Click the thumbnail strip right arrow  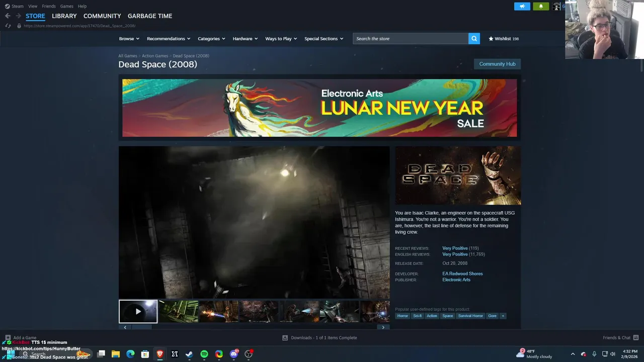coord(383,327)
